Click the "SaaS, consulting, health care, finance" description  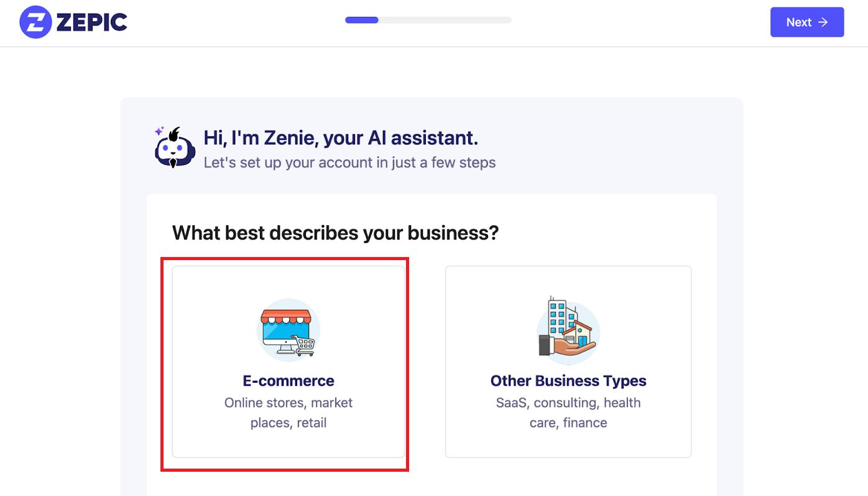[568, 413]
